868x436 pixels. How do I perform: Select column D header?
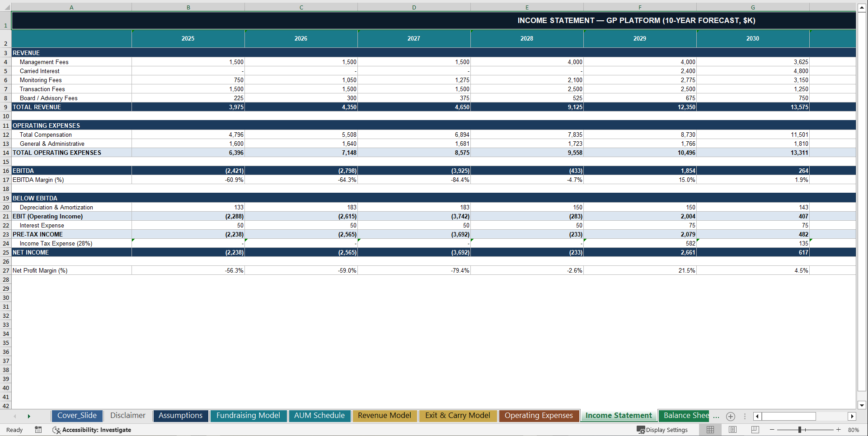(x=413, y=7)
